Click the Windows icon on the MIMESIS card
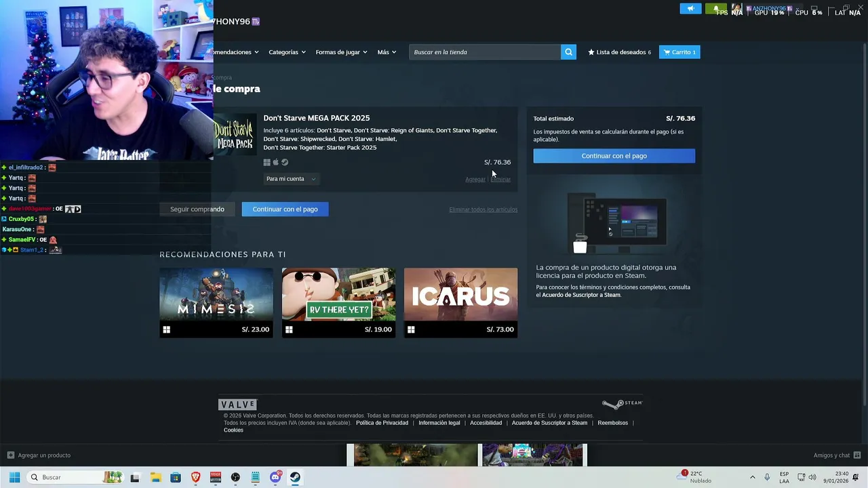 pos(166,329)
